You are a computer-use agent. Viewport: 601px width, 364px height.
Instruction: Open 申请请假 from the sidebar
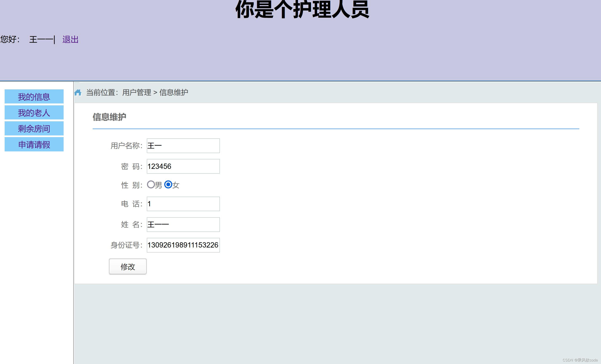pos(34,144)
